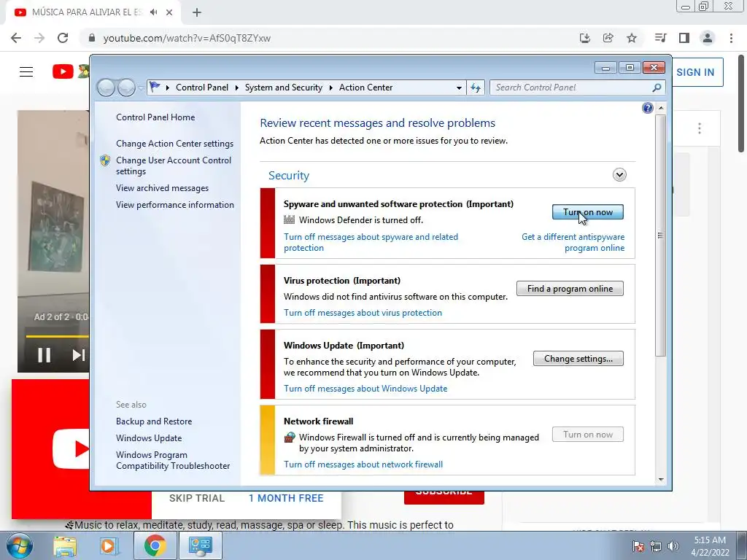Open Change User Account Control settings
The width and height of the screenshot is (747, 560).
[174, 166]
